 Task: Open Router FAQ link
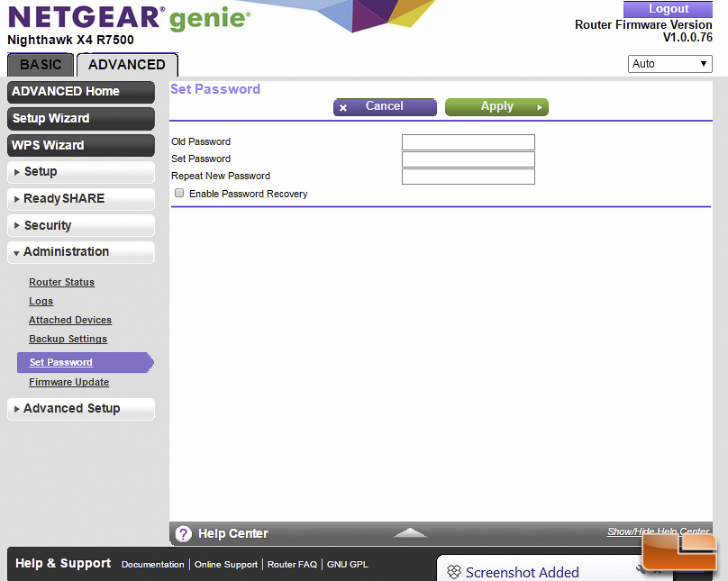(292, 564)
